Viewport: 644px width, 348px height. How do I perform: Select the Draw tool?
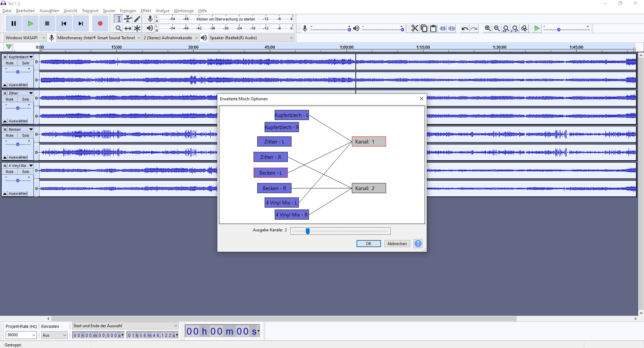click(137, 19)
